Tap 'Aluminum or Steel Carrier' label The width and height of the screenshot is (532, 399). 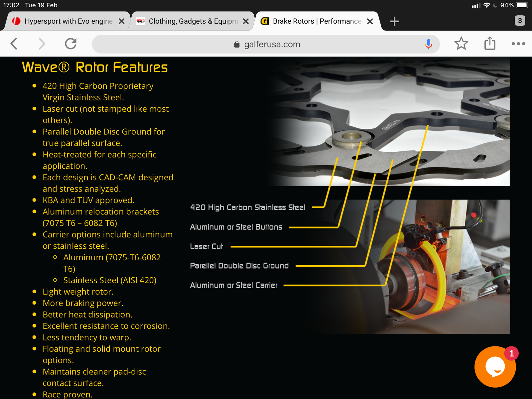[x=234, y=285]
